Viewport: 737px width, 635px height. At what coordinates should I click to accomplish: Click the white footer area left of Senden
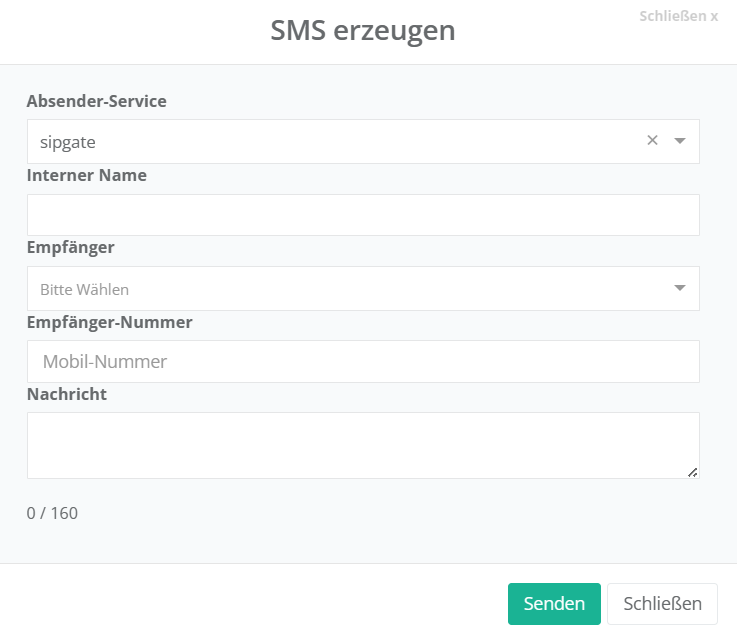pyautogui.click(x=250, y=603)
